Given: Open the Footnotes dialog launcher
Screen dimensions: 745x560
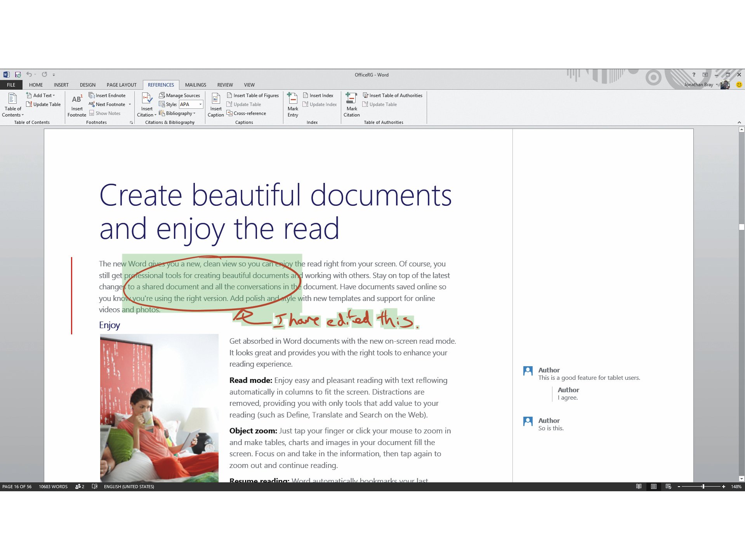Looking at the screenshot, I should [x=132, y=122].
